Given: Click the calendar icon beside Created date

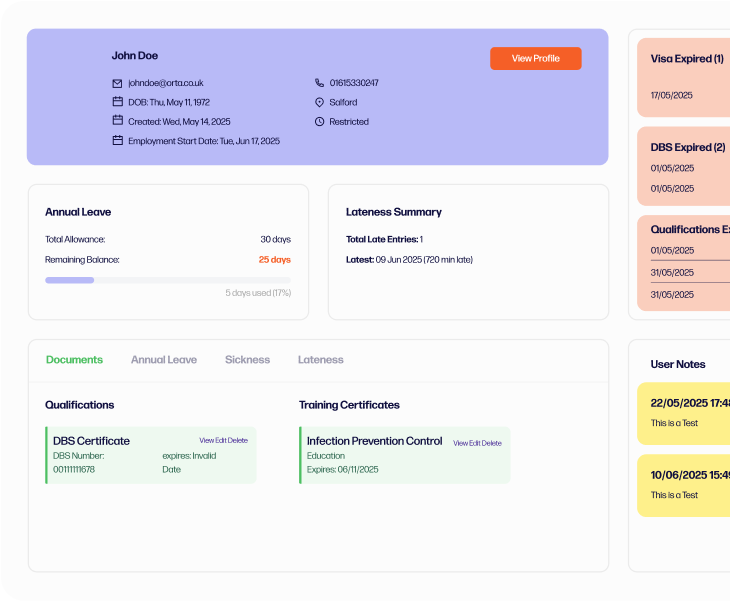Looking at the screenshot, I should 117,121.
